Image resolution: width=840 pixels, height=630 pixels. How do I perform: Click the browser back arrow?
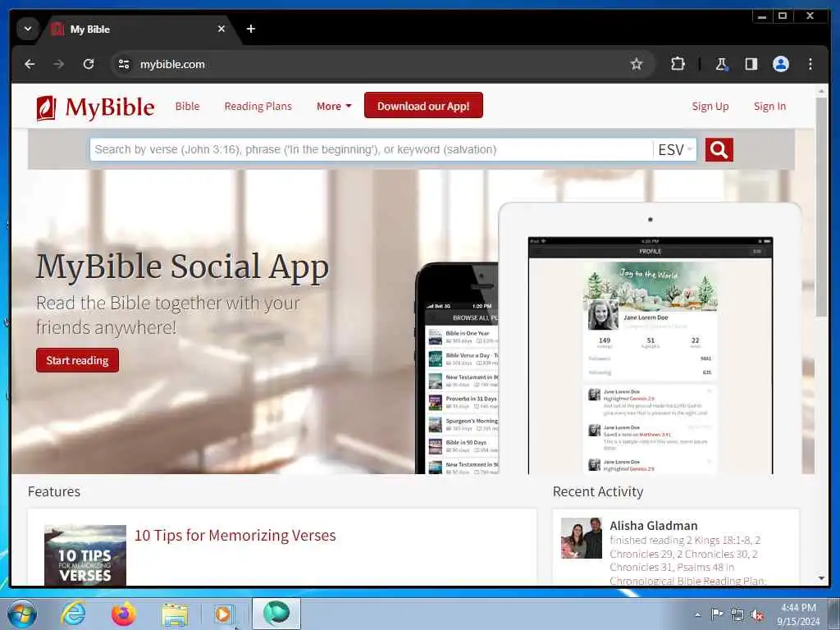point(30,64)
